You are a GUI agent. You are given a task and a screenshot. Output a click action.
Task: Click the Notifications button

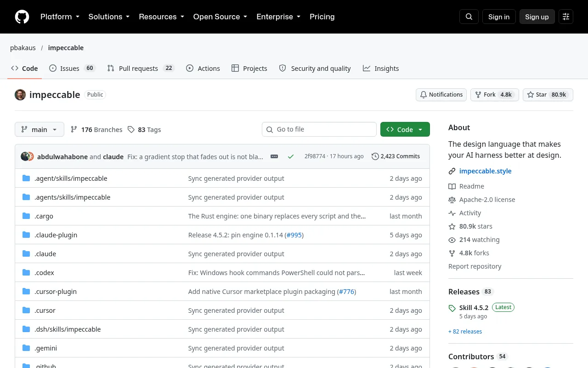coord(441,95)
